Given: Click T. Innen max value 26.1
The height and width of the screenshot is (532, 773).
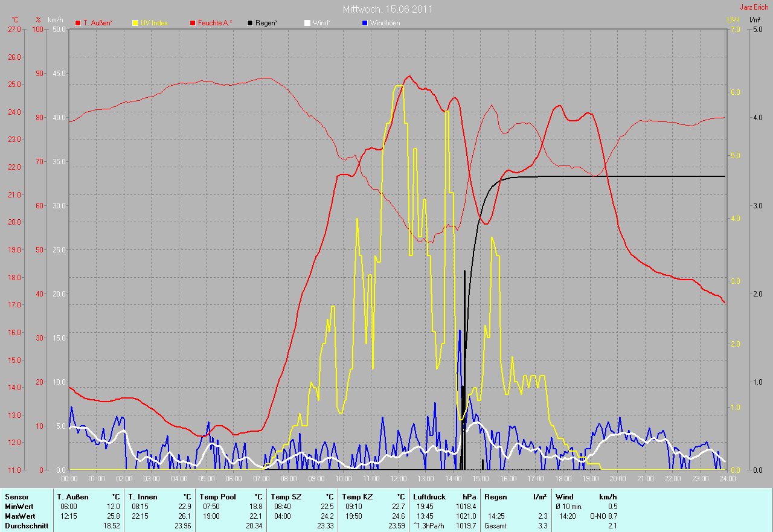Looking at the screenshot, I should pyautogui.click(x=184, y=516).
